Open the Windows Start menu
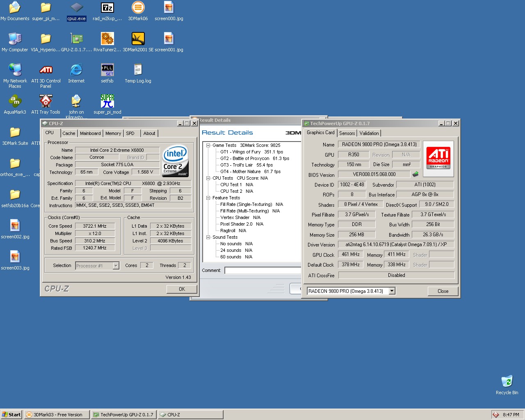 pyautogui.click(x=11, y=415)
